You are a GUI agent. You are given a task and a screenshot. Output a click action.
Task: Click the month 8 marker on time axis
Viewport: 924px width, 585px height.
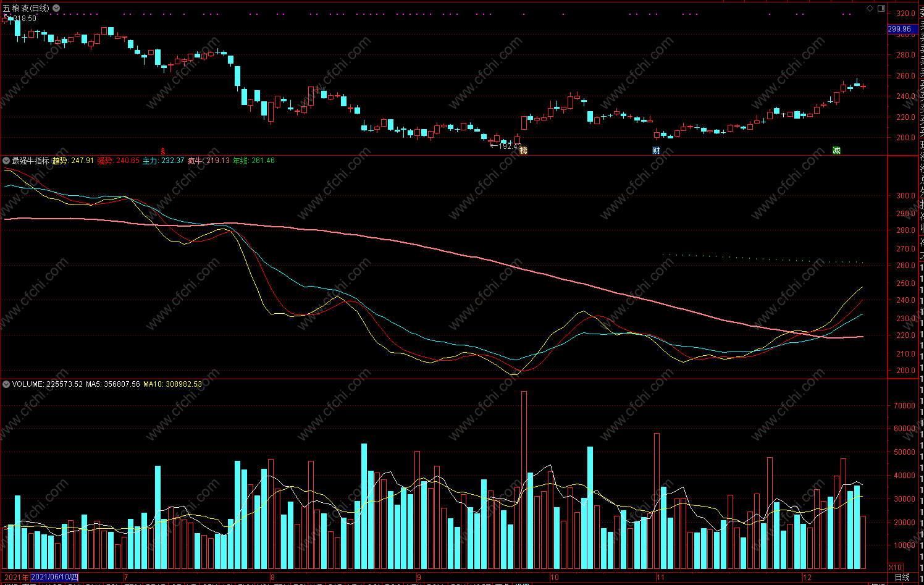[x=272, y=577]
